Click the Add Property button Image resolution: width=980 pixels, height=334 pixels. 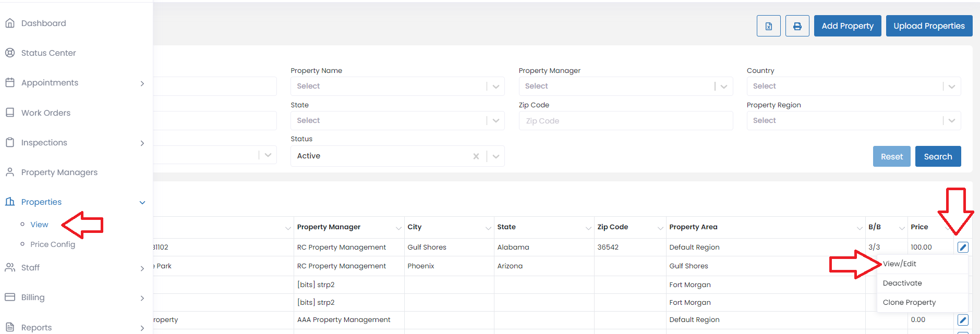[x=847, y=26]
